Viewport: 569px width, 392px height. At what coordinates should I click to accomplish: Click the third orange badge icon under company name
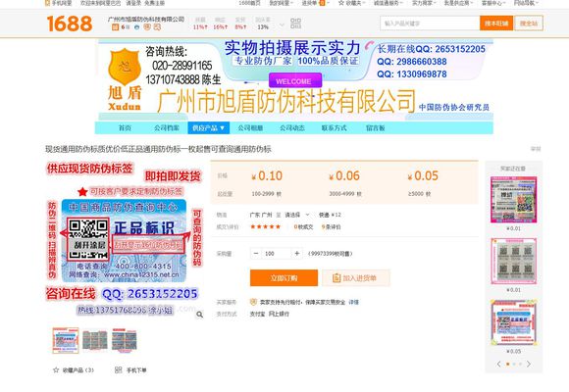tap(147, 27)
